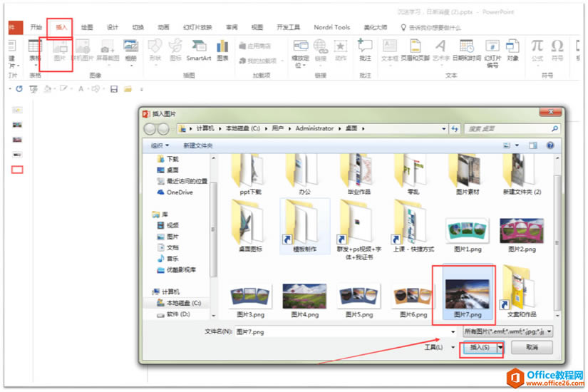Open the 表格 (Table) ribbon tool

pyautogui.click(x=34, y=51)
